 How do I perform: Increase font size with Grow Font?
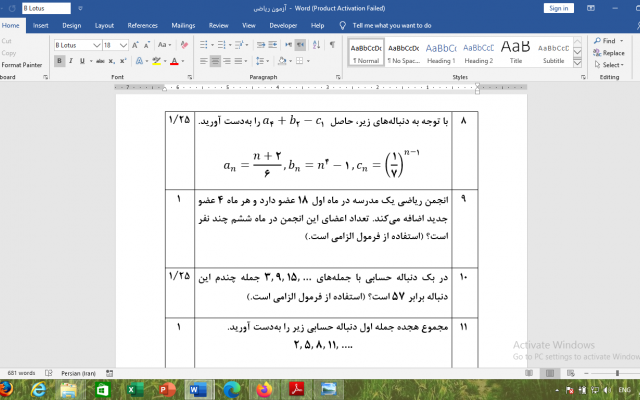pyautogui.click(x=135, y=45)
